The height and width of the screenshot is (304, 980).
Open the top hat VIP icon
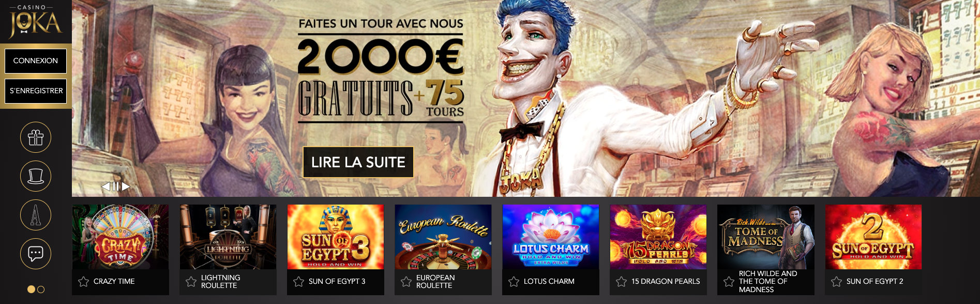point(36,176)
